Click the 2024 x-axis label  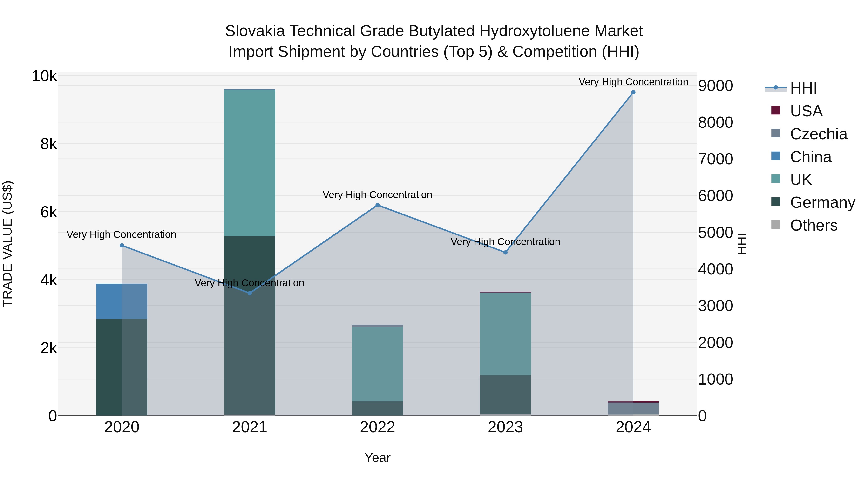click(x=633, y=427)
